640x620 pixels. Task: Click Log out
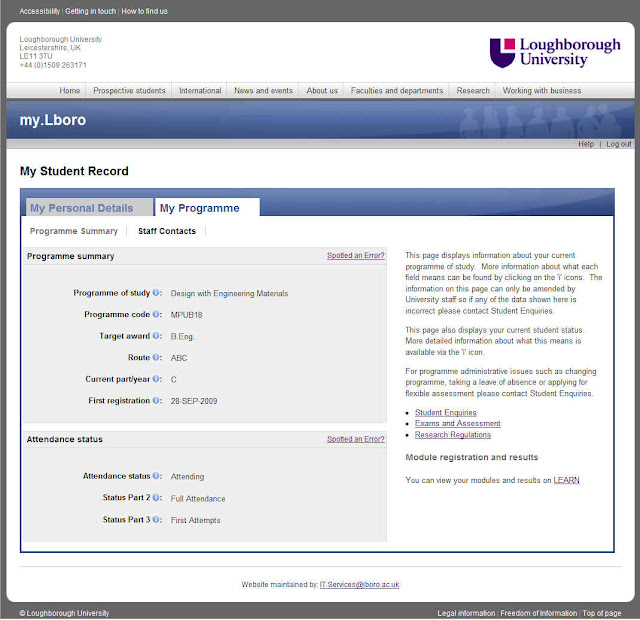tap(618, 144)
